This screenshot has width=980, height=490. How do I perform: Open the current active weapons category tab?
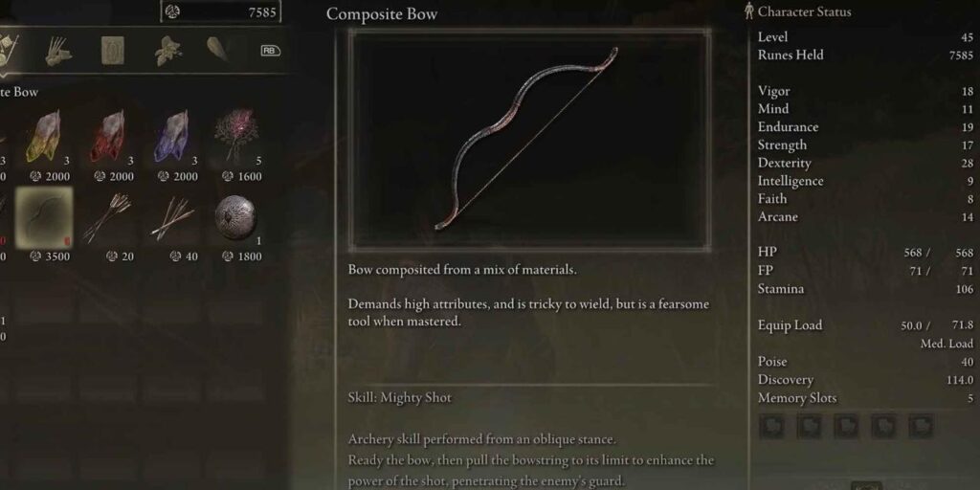[x=9, y=50]
